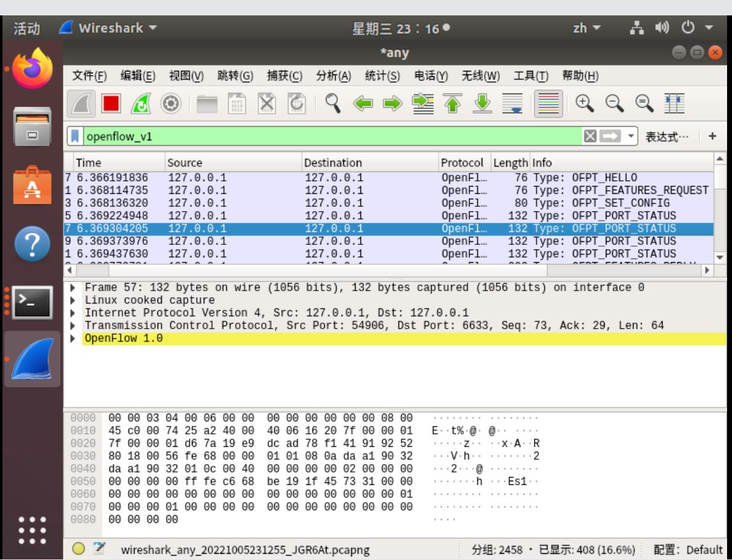Save the capture file icon

[x=237, y=103]
